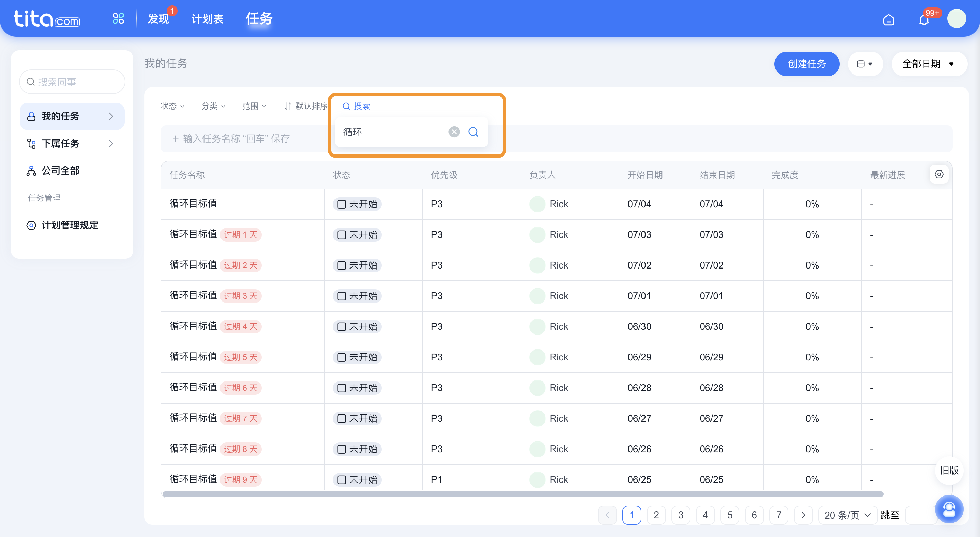The width and height of the screenshot is (980, 537).
Task: Toggle status checkbox for overdue 2 days task
Action: pyautogui.click(x=342, y=265)
